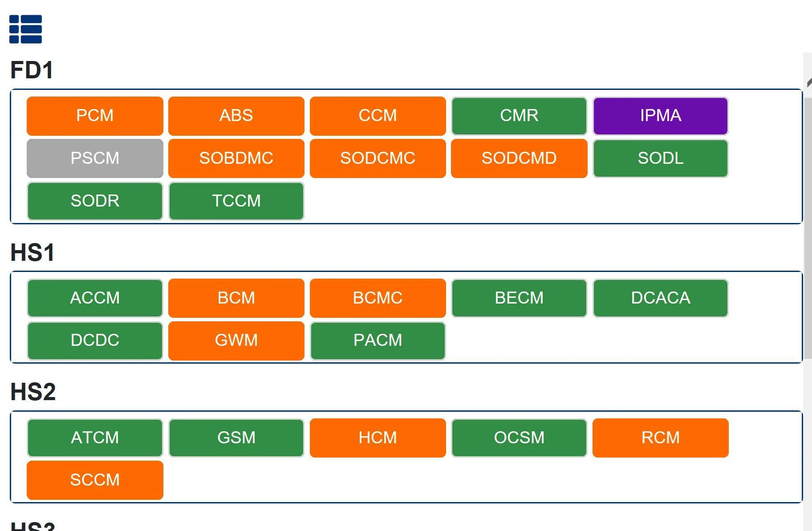Click the list view icon at top left
Image resolution: width=812 pixels, height=531 pixels.
point(25,29)
